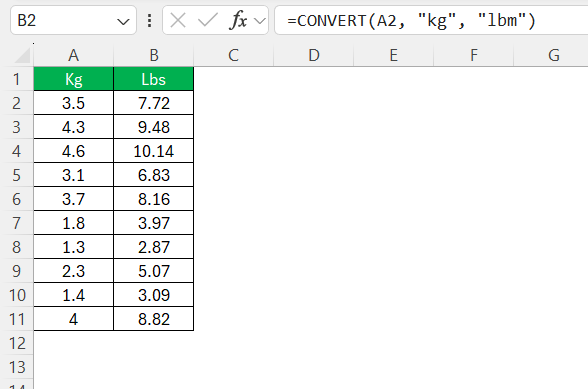Select row 9 header

(x=16, y=271)
